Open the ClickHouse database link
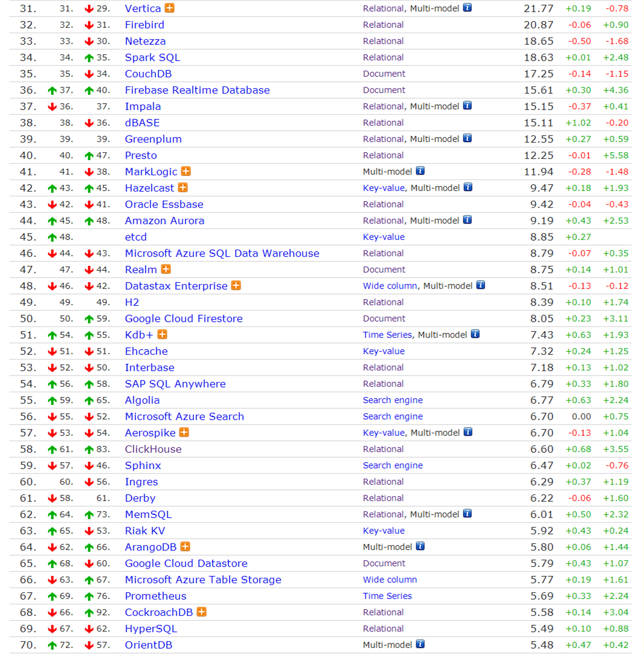 (153, 449)
